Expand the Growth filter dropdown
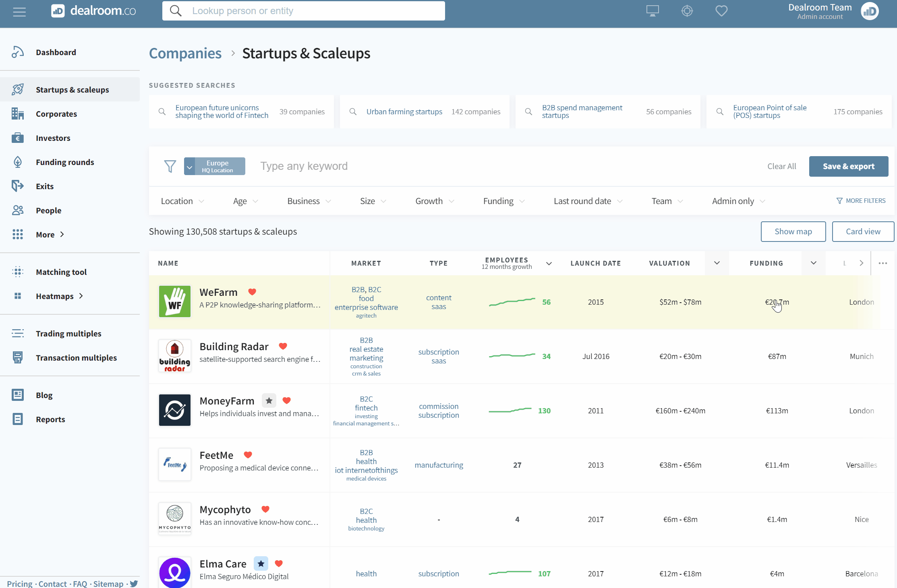 pyautogui.click(x=435, y=201)
